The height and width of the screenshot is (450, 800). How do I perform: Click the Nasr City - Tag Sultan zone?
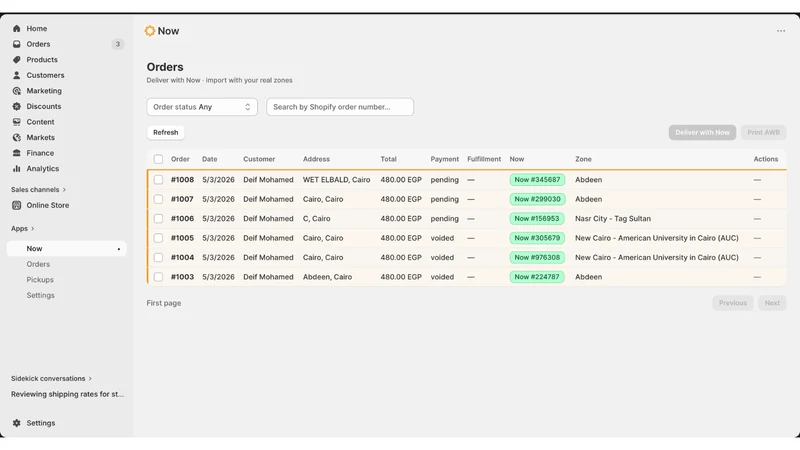613,218
